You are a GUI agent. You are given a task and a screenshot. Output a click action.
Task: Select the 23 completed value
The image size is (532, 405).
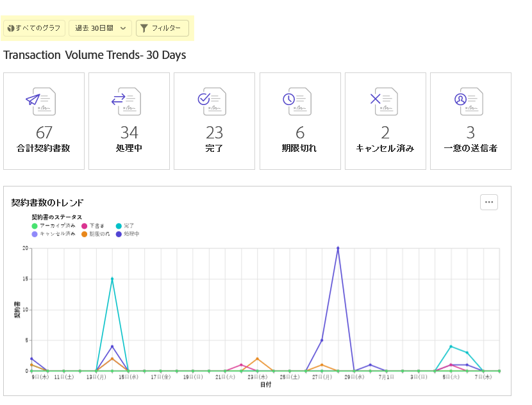click(215, 133)
